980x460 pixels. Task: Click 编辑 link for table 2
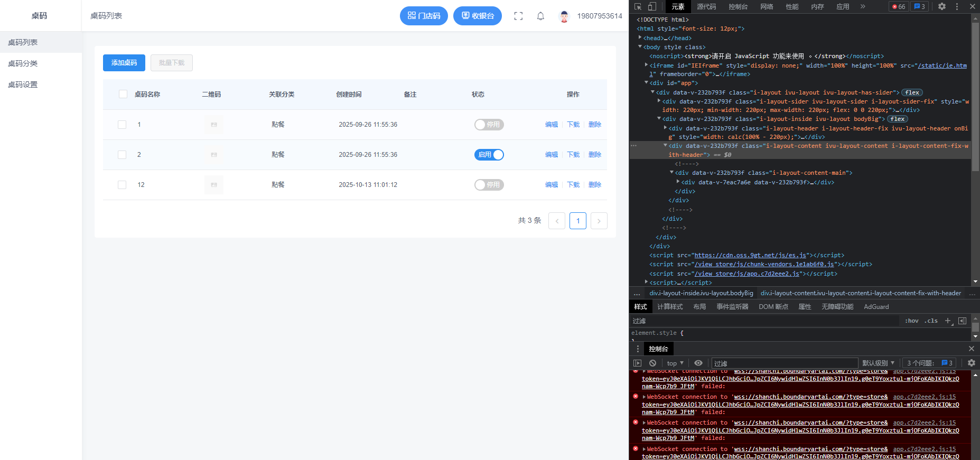point(552,155)
